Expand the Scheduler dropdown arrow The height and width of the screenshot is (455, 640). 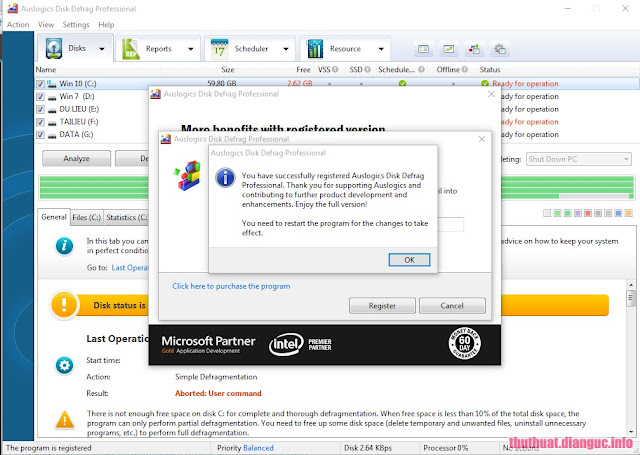(286, 49)
